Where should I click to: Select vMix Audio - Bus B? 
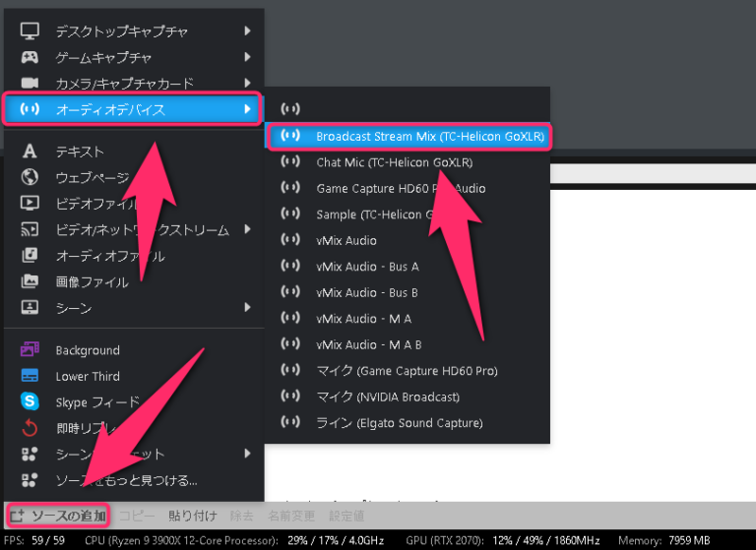coord(408,292)
